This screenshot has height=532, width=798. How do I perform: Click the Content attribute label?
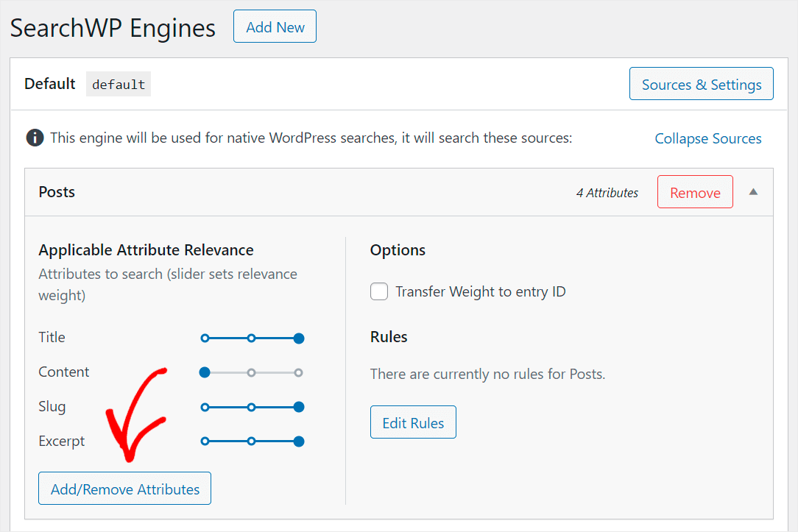pos(63,372)
